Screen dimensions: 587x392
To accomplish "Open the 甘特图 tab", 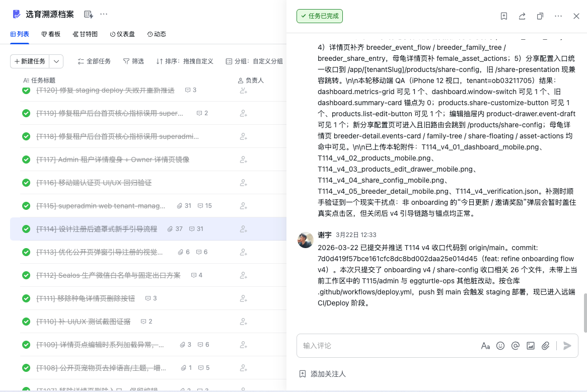I will tap(85, 34).
